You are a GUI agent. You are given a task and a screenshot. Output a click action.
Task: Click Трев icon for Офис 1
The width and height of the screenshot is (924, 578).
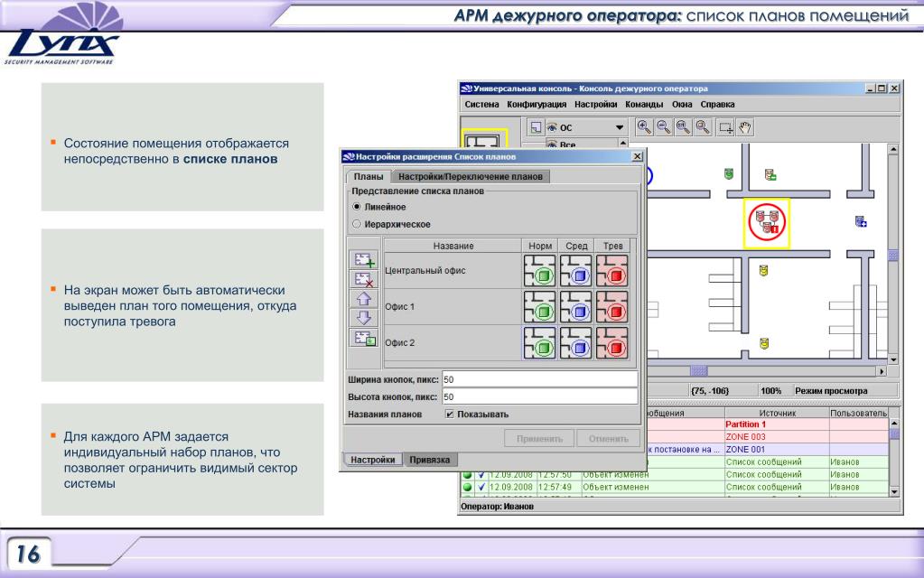click(612, 306)
